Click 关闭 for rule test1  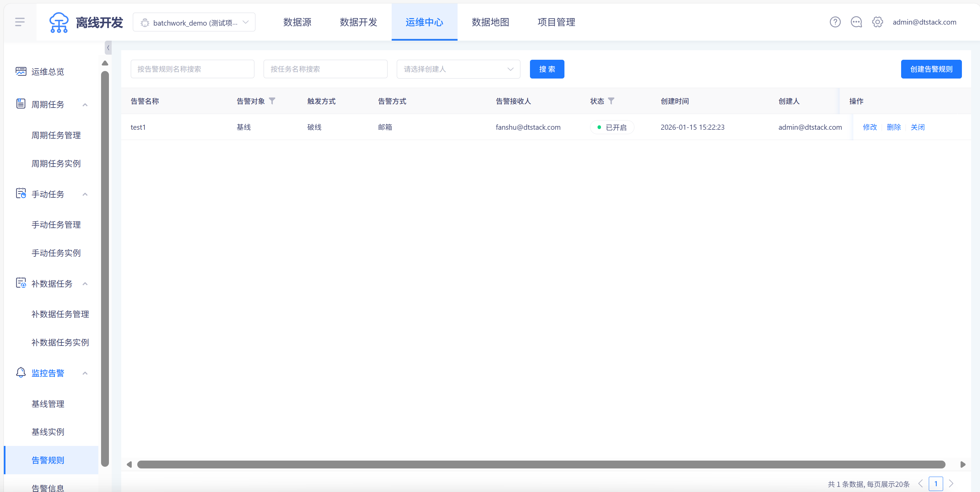pos(917,127)
